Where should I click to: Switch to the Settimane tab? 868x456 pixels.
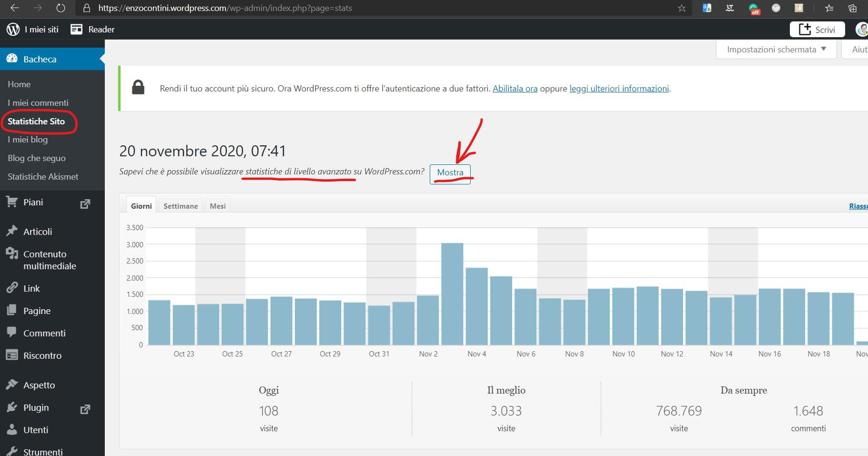181,206
